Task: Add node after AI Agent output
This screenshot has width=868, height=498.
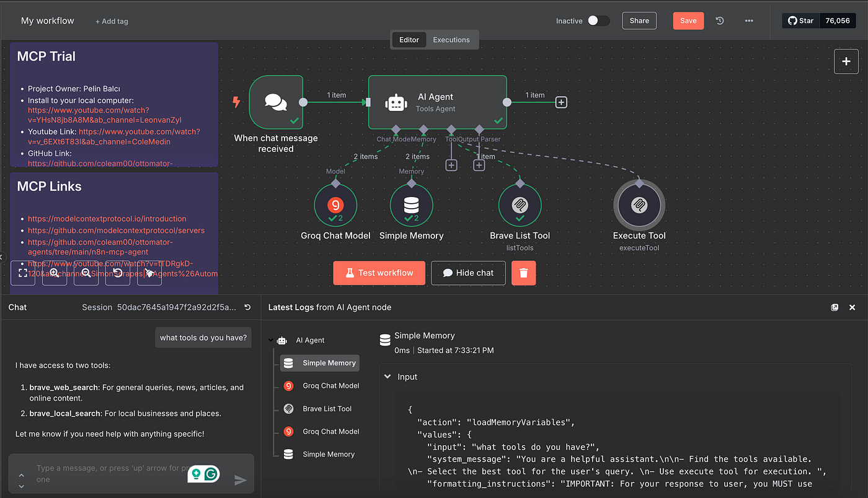Action: (561, 102)
